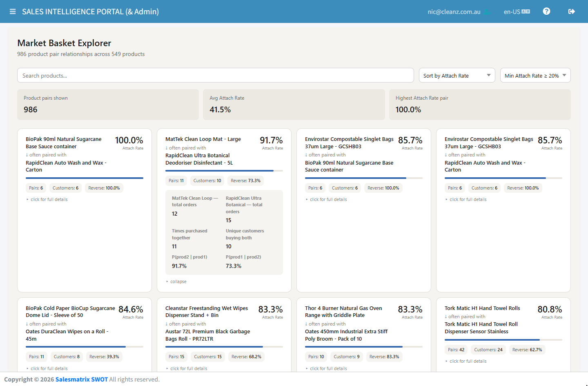Viewport: 588px width, 386px height.
Task: Click the Product pairs shown stat tile
Action: pos(108,105)
